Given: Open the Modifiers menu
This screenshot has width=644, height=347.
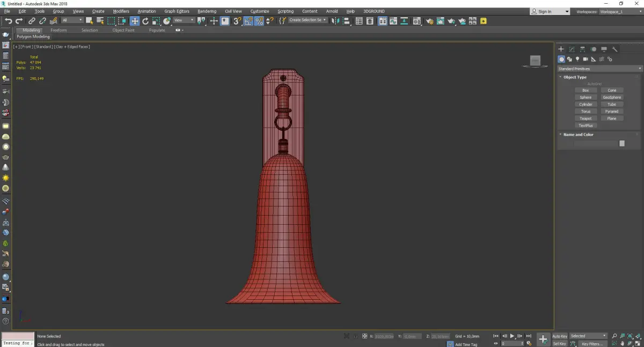Looking at the screenshot, I should pyautogui.click(x=121, y=11).
